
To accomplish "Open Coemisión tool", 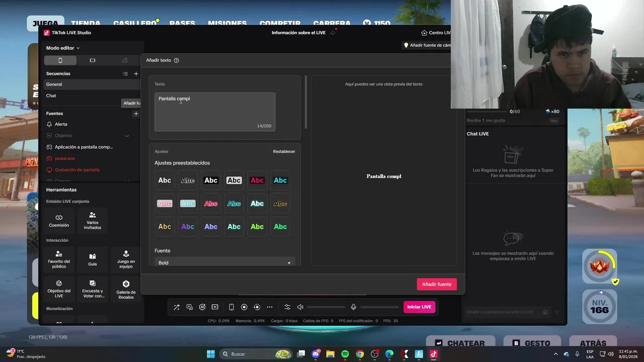I will click(x=59, y=220).
